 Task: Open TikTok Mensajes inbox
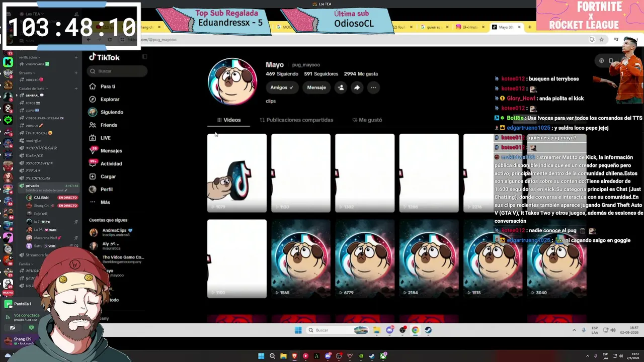coord(105,151)
